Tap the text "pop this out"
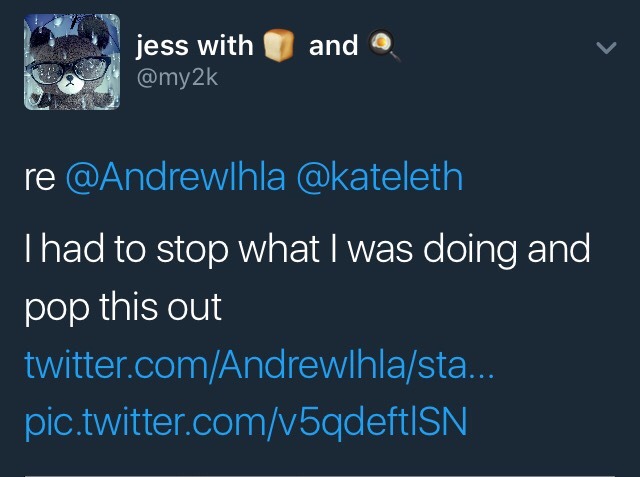This screenshot has height=477, width=640. (x=123, y=308)
